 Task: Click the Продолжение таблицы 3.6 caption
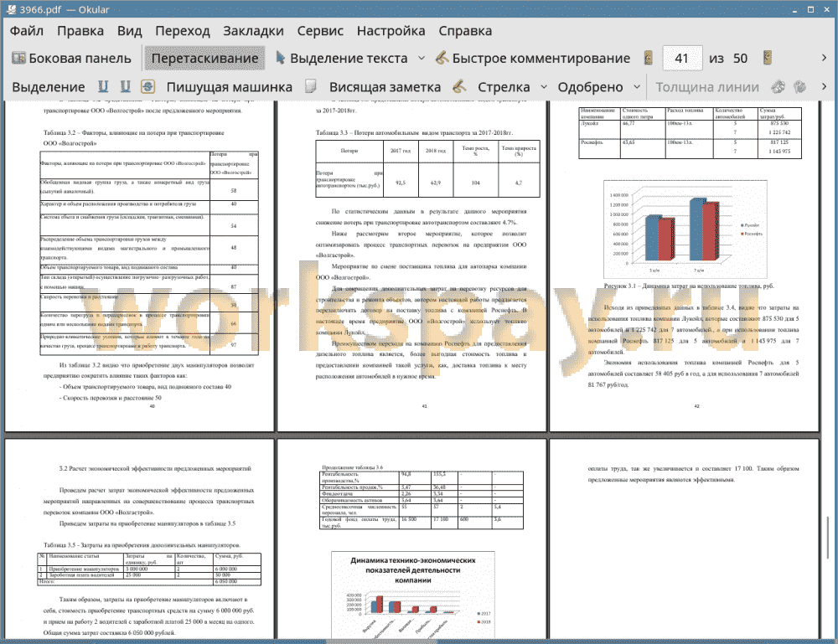click(352, 467)
